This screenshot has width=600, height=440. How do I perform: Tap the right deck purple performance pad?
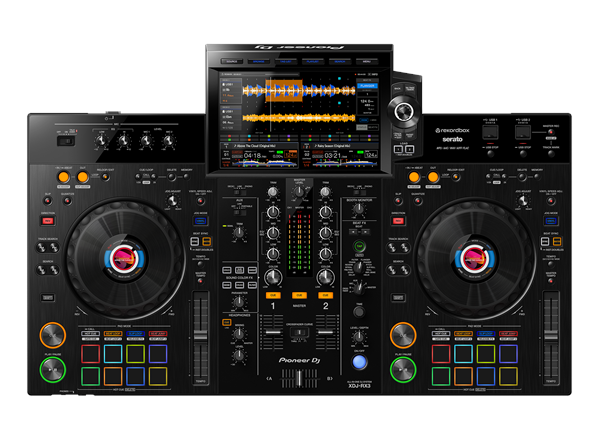(x=508, y=354)
